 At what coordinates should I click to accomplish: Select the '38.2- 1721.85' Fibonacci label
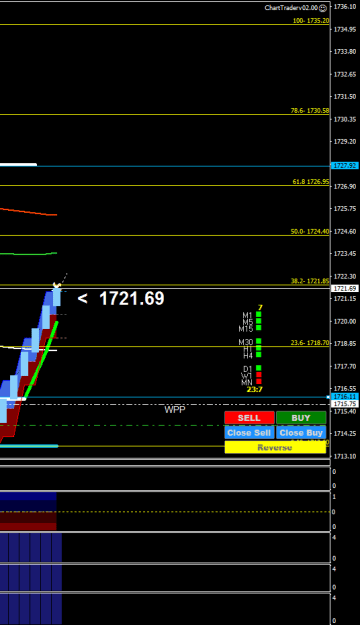[310, 281]
